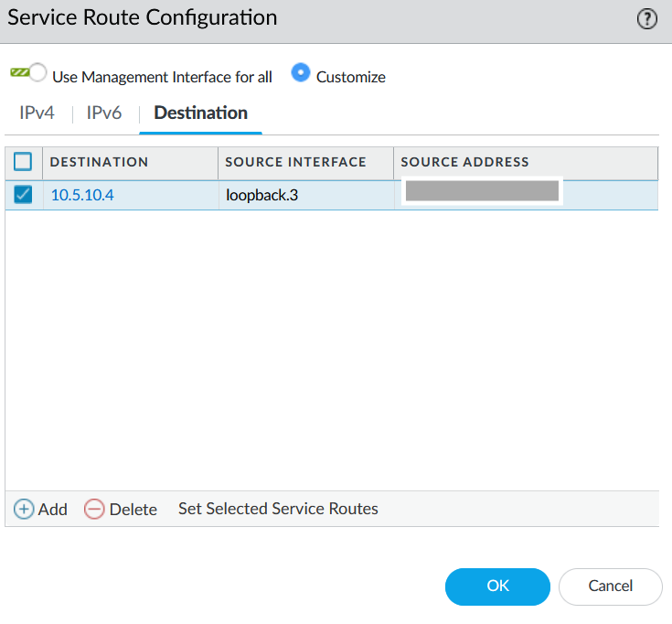Image resolution: width=672 pixels, height=624 pixels.
Task: Cancel the service route configuration
Action: tap(610, 586)
